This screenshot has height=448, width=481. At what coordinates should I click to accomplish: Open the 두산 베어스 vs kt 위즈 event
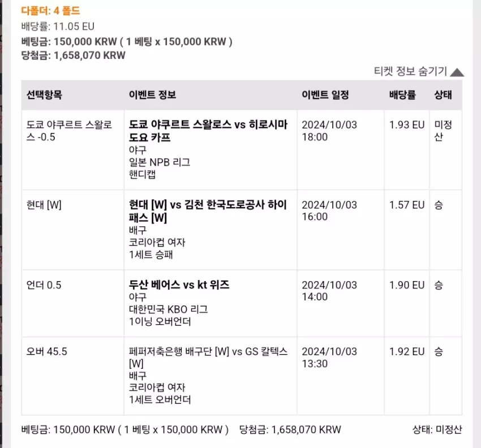point(179,285)
